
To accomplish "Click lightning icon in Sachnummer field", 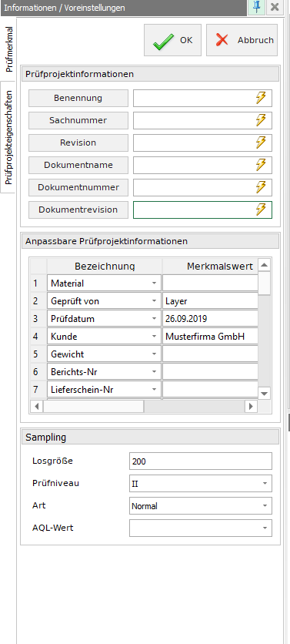I will coord(261,120).
